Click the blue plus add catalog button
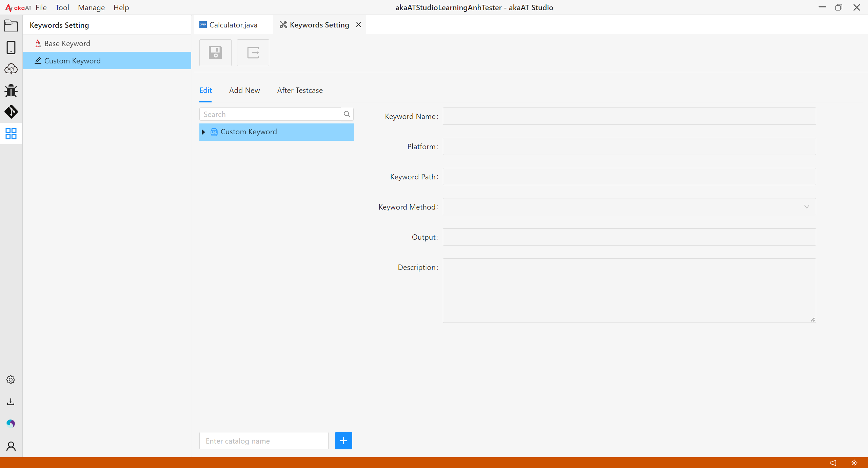This screenshot has width=868, height=468. tap(343, 441)
